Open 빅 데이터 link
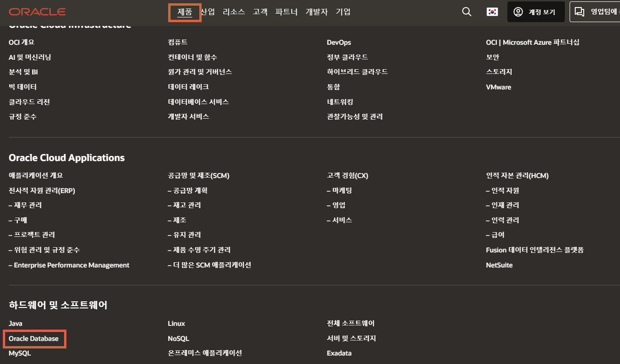The width and height of the screenshot is (620, 364). (23, 87)
